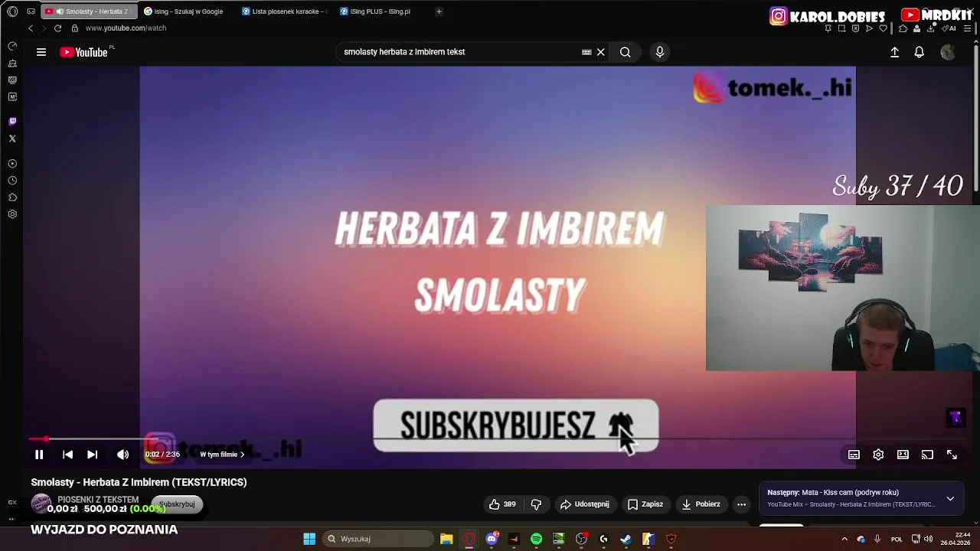Open the History clock in Opera sidebar
Image resolution: width=980 pixels, height=551 pixels.
[x=12, y=181]
